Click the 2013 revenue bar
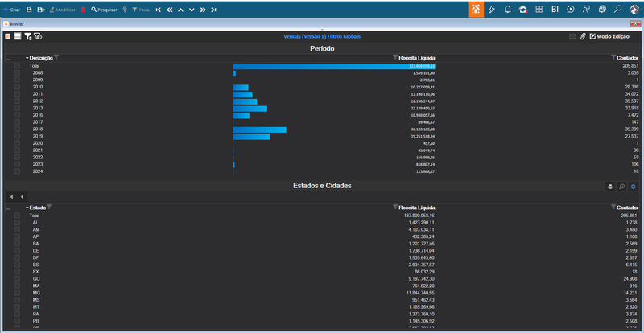Viewport: 644px width, 333px height. (250, 109)
